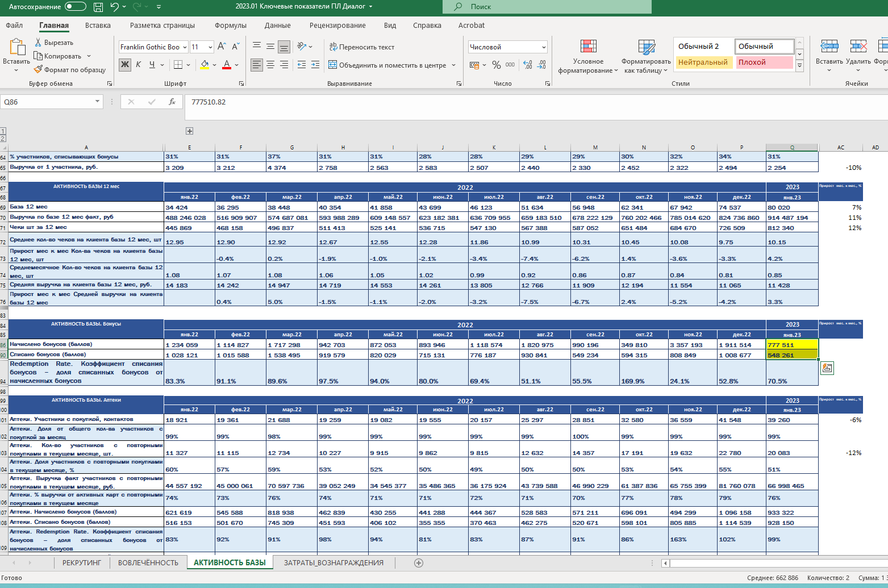Click the Increase Indent icon
Viewport: 888px width, 588px height.
(315, 65)
